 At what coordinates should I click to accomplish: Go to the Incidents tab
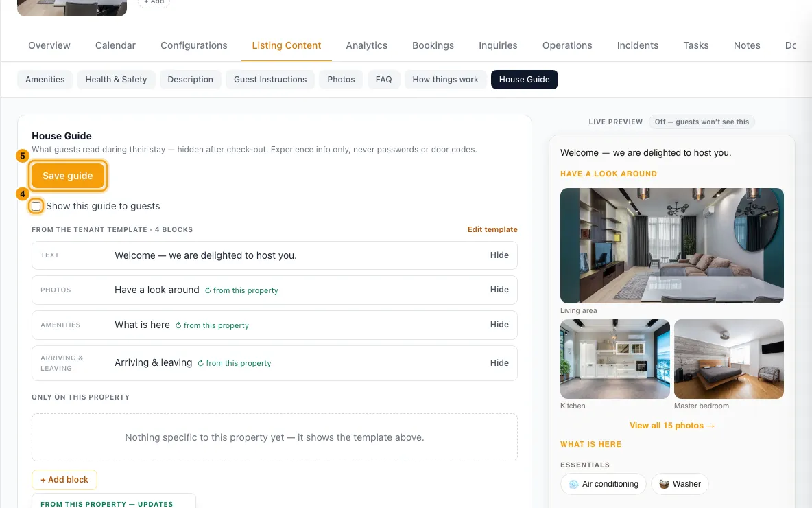click(638, 45)
